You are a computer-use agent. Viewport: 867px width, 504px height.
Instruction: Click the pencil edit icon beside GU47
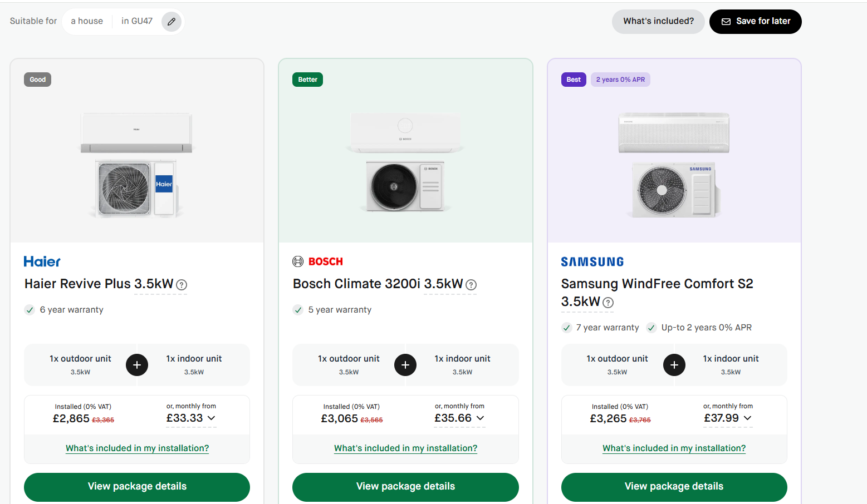pos(172,22)
